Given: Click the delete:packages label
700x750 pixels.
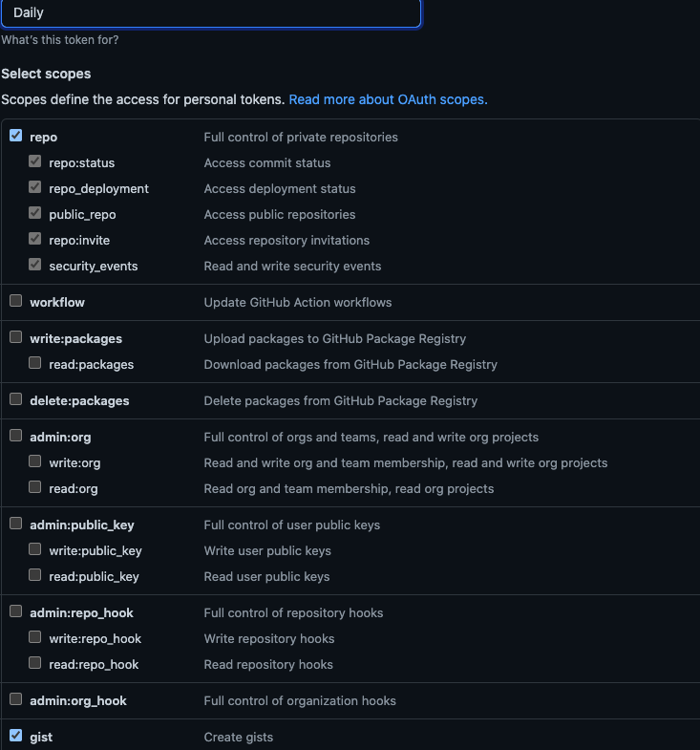Looking at the screenshot, I should tap(79, 401).
